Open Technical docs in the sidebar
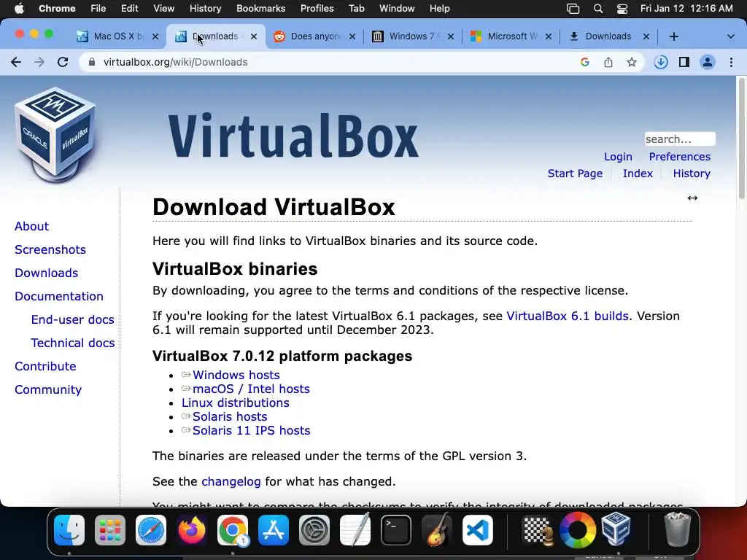The width and height of the screenshot is (747, 560). click(x=73, y=343)
